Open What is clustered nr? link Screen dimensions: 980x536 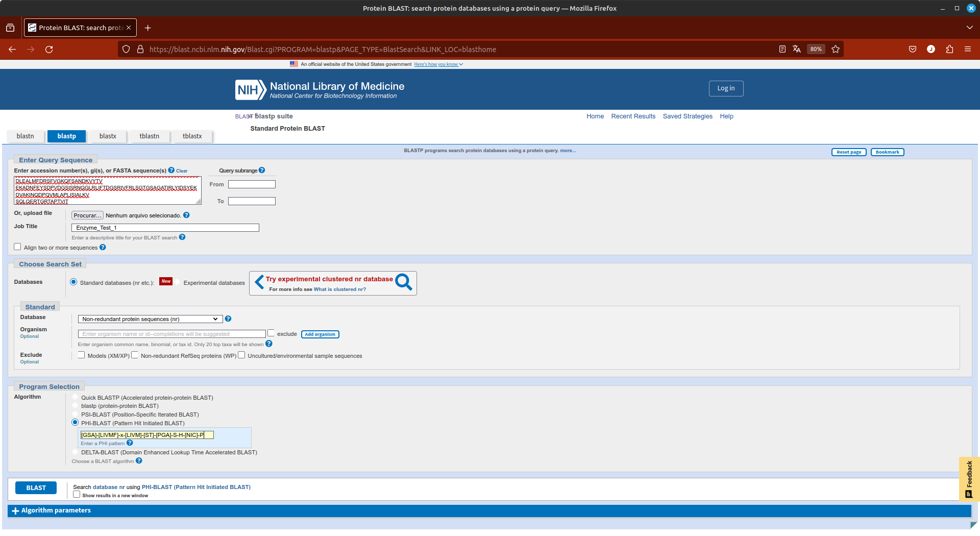(339, 289)
